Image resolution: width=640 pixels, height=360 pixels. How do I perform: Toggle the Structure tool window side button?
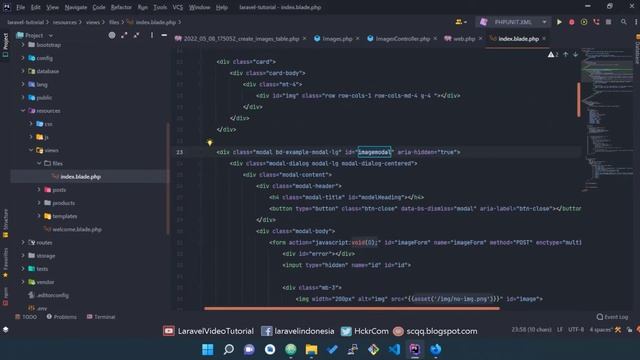coord(5,223)
